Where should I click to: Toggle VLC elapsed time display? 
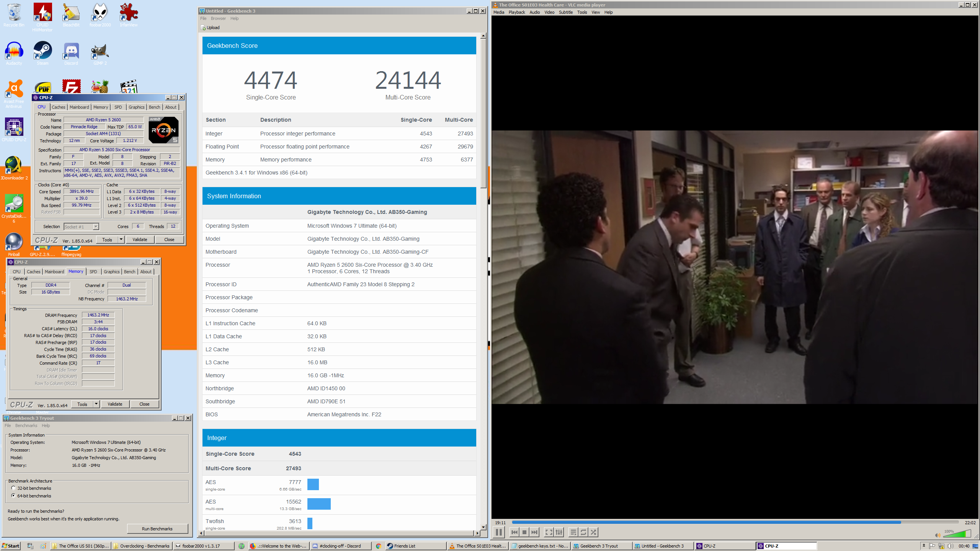click(x=500, y=523)
